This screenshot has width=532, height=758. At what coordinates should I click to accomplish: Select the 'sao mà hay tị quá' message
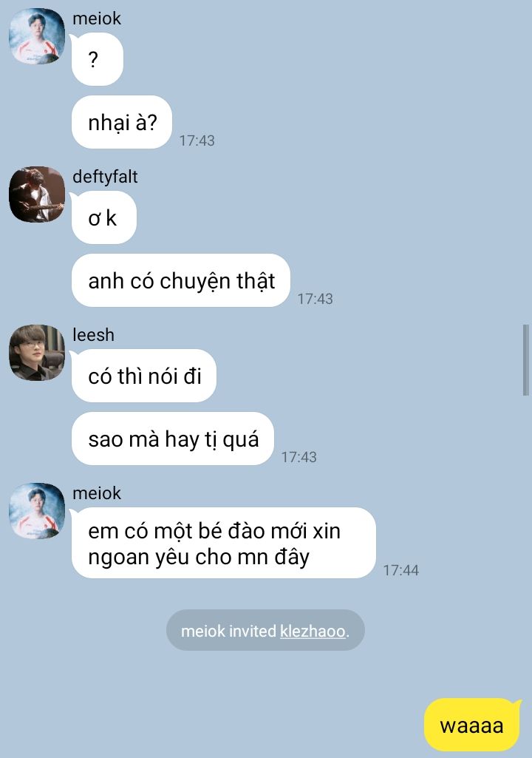pos(173,439)
